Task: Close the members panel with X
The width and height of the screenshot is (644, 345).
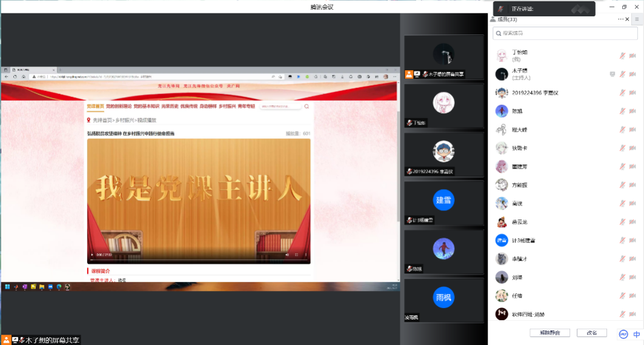Action: (x=628, y=19)
